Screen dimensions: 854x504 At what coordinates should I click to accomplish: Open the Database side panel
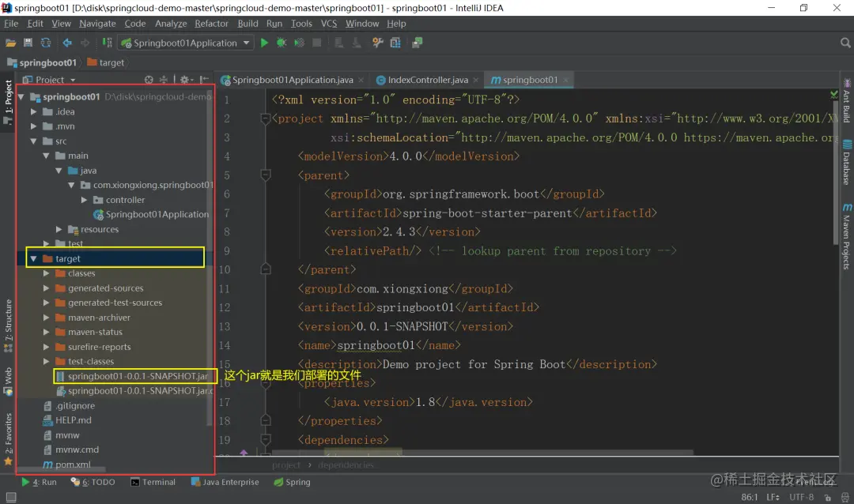[846, 163]
